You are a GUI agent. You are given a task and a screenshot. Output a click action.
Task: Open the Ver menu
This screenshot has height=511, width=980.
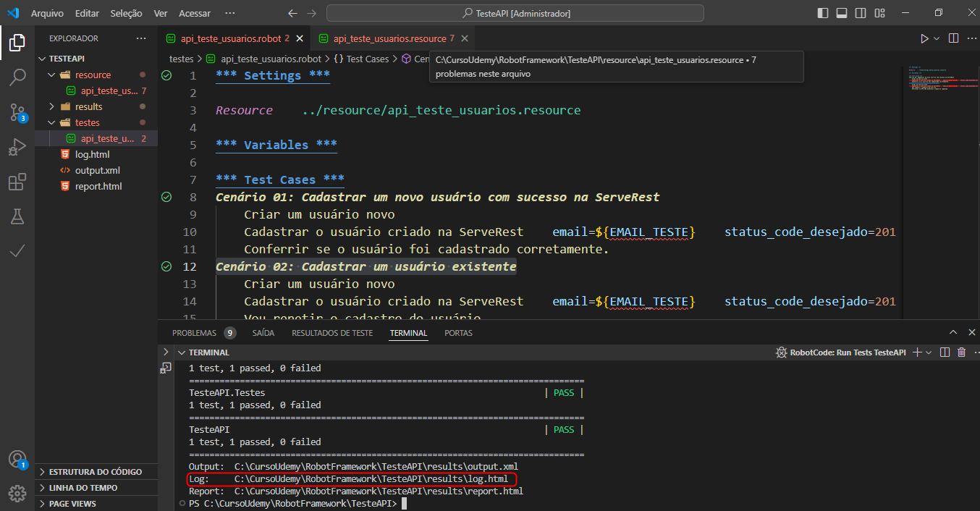161,13
